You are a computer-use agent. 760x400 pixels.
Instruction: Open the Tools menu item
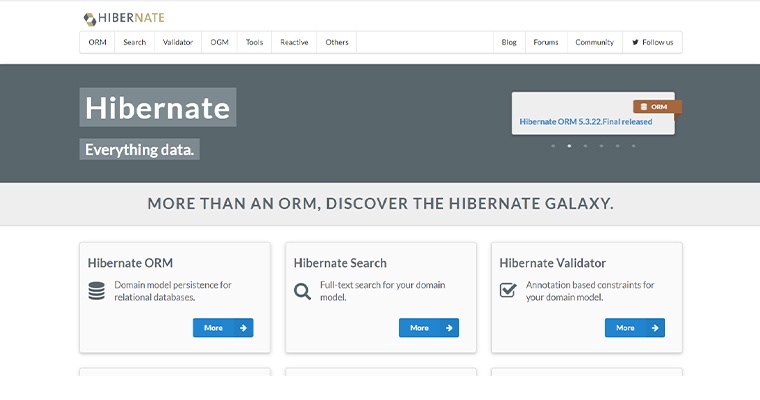254,42
